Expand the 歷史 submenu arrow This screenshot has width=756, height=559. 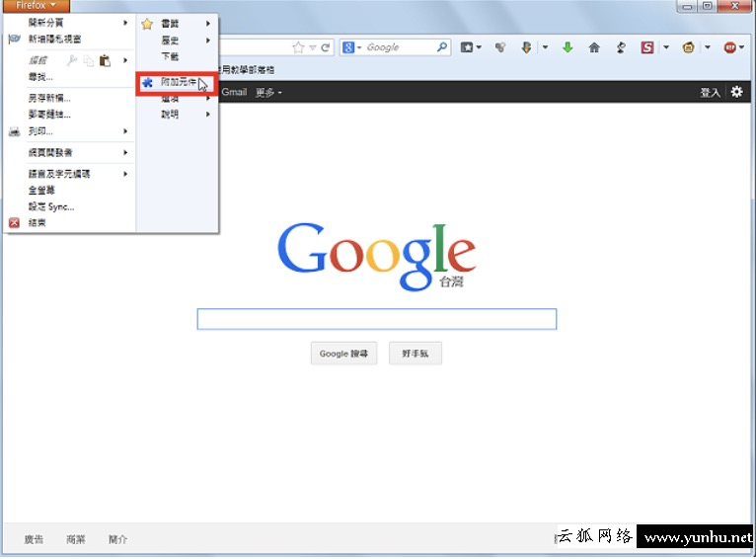(x=208, y=40)
